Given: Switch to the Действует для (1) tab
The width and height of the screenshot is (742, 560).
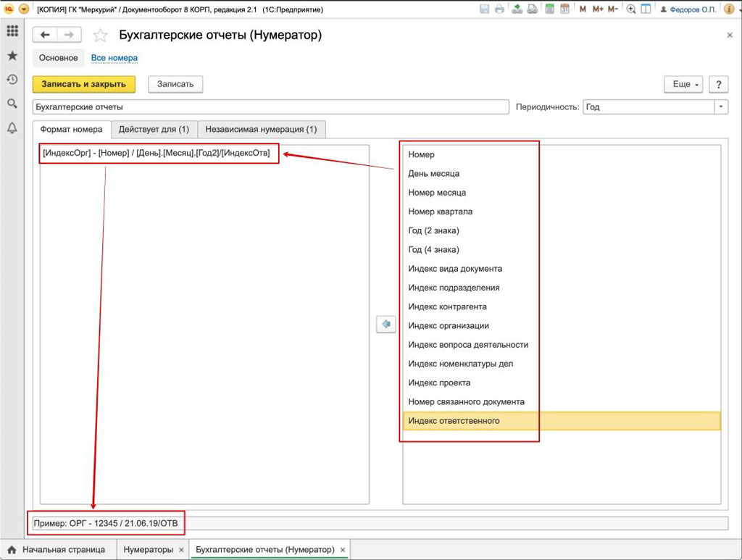Looking at the screenshot, I should point(154,129).
